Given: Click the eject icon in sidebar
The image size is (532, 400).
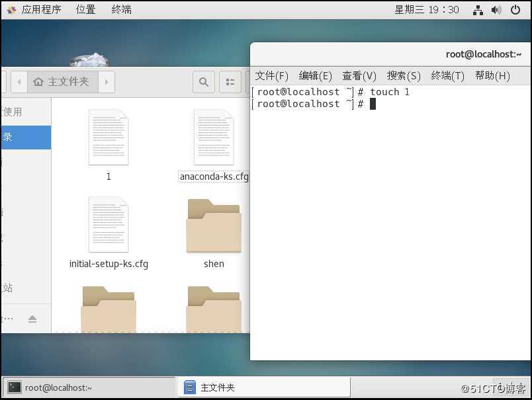Looking at the screenshot, I should (32, 319).
